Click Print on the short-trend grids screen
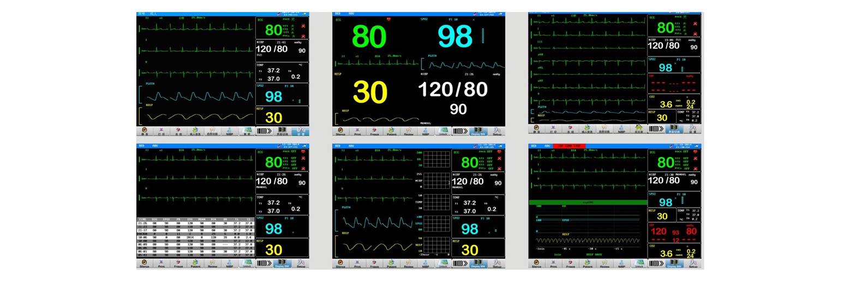 point(357,264)
